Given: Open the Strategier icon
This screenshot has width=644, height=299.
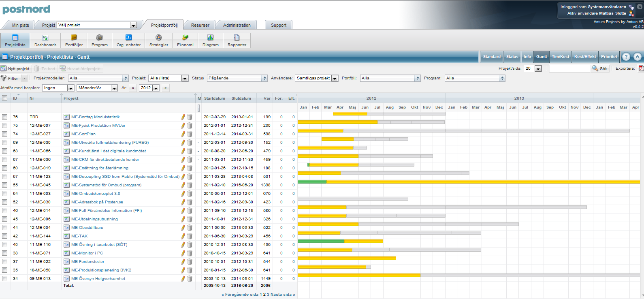Looking at the screenshot, I should pos(159,41).
